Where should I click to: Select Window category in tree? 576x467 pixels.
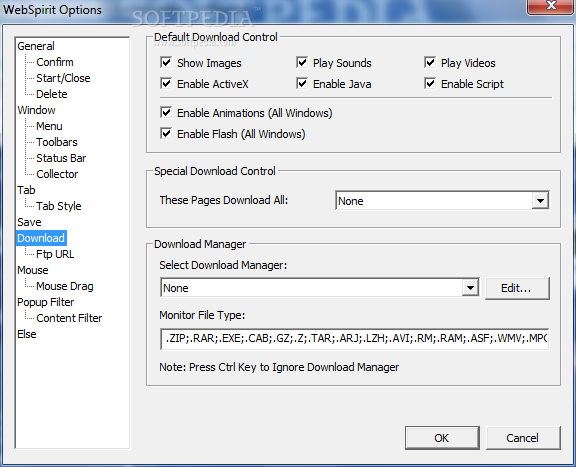point(36,110)
